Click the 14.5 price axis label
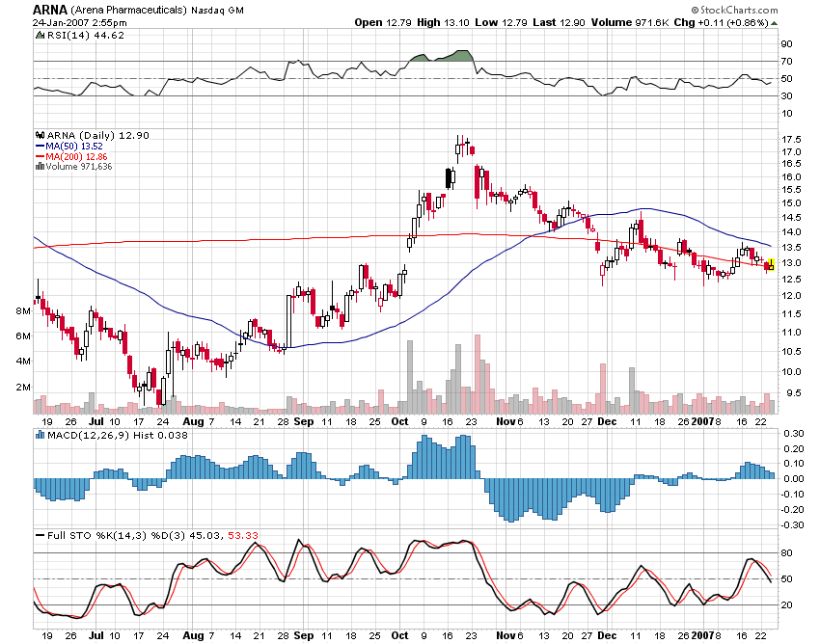Viewport: 820px width, 644px height. (791, 218)
